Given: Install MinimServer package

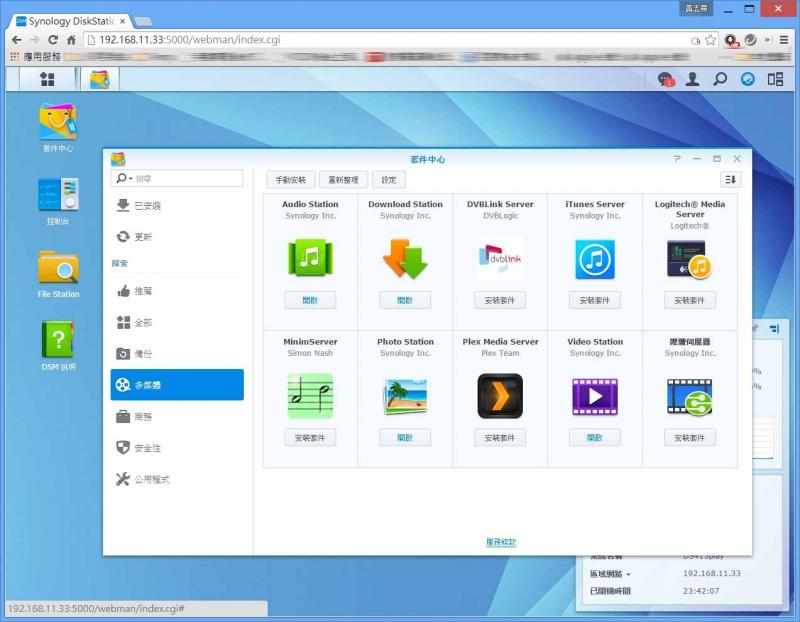Looking at the screenshot, I should coord(310,438).
